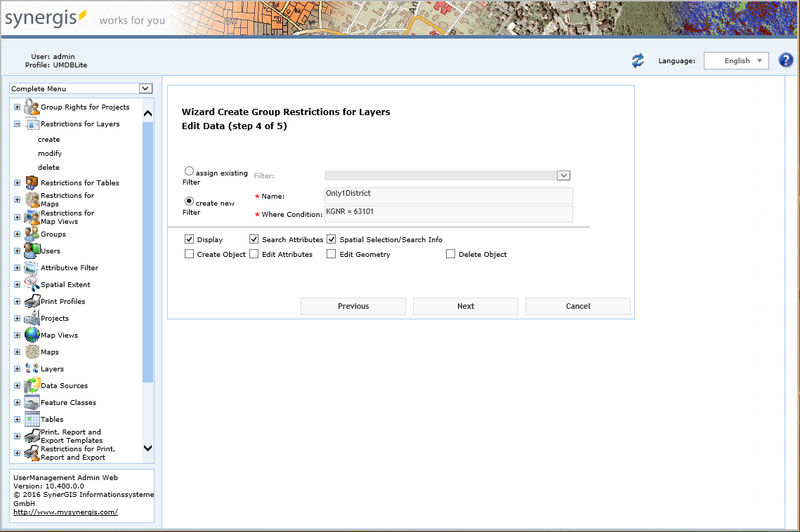The height and width of the screenshot is (532, 800).
Task: Open the Language selection dropdown
Action: (736, 60)
